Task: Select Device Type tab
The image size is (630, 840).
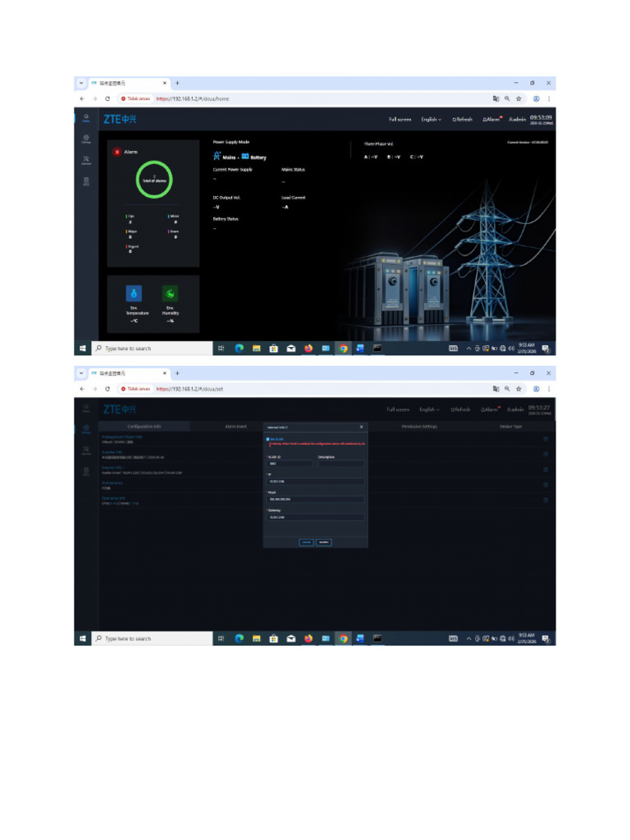Action: click(510, 427)
